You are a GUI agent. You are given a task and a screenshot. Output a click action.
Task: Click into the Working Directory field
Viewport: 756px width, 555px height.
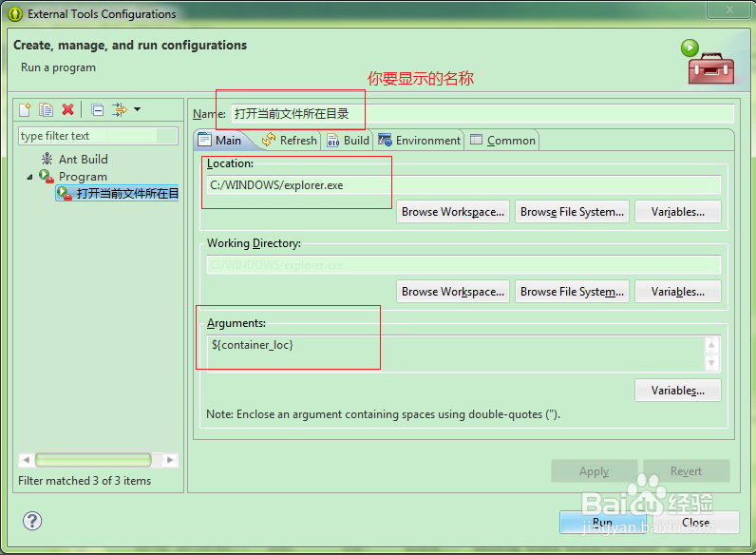click(x=463, y=265)
